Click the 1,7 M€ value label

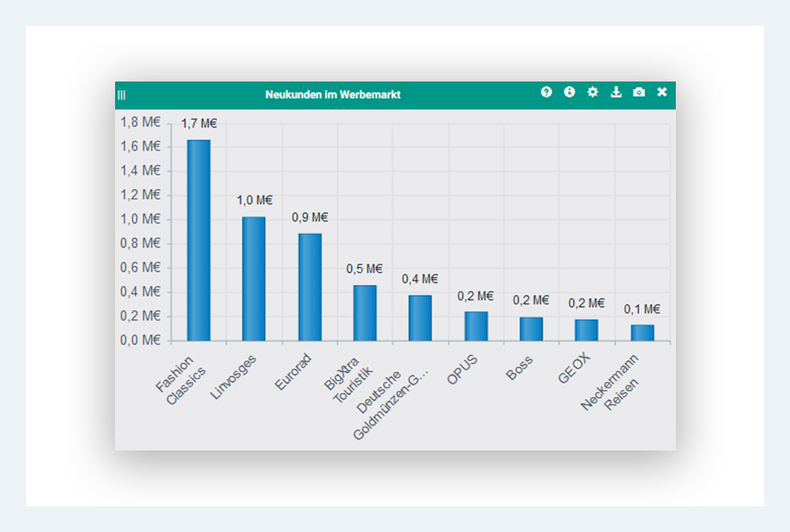199,124
